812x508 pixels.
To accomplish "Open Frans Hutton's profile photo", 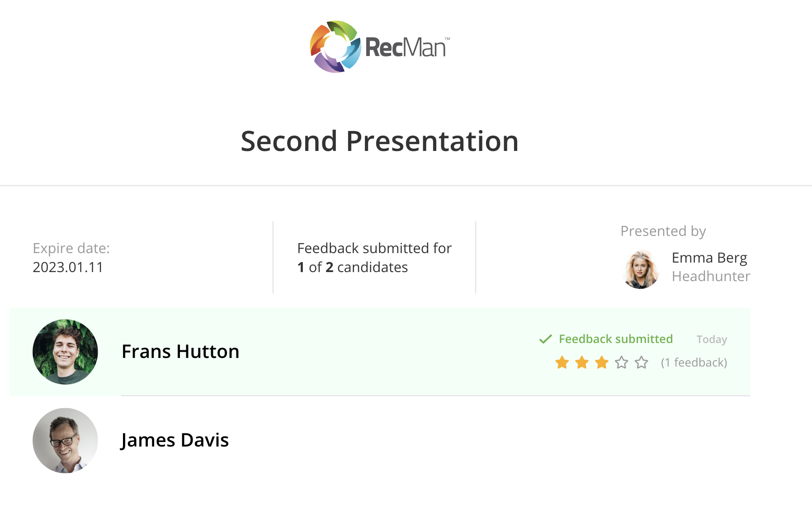I will coord(65,352).
